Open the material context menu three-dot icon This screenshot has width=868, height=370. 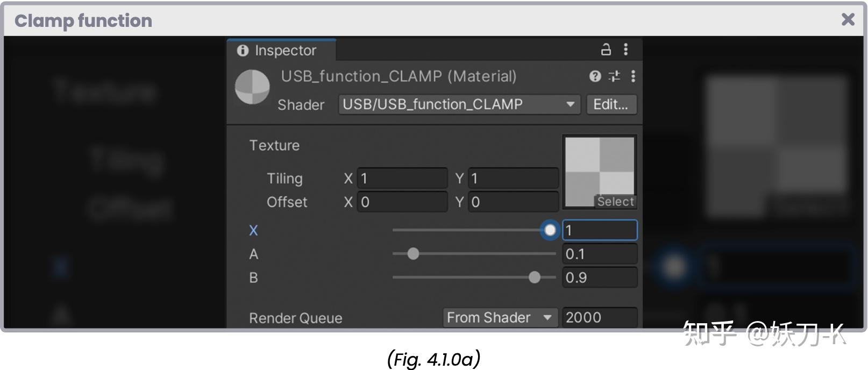pos(633,76)
